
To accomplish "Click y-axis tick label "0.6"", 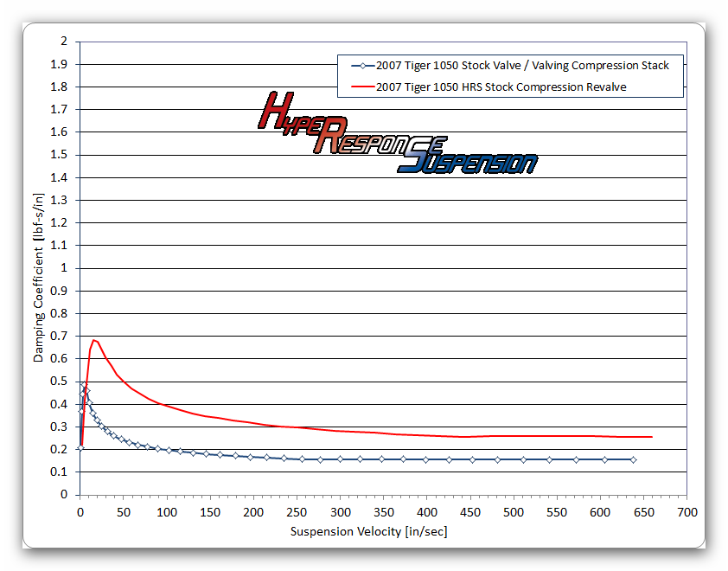I will 59,359.
